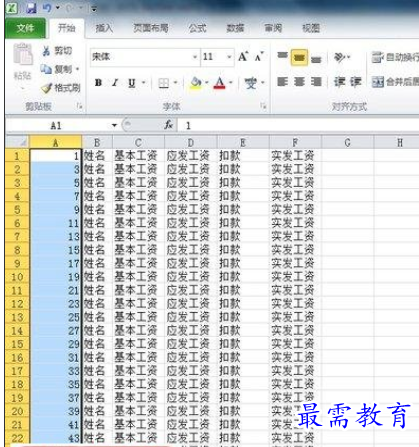Click the Cut (剪切) scissors icon

[46, 51]
